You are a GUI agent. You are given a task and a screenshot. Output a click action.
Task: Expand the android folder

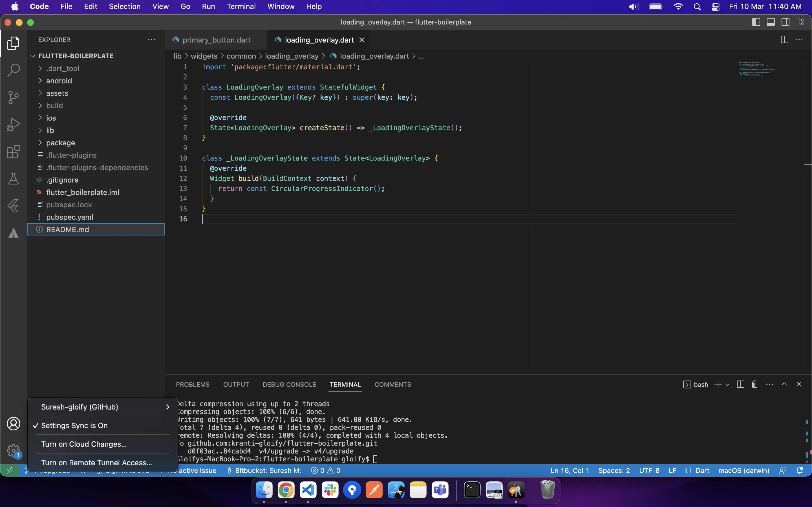click(59, 81)
